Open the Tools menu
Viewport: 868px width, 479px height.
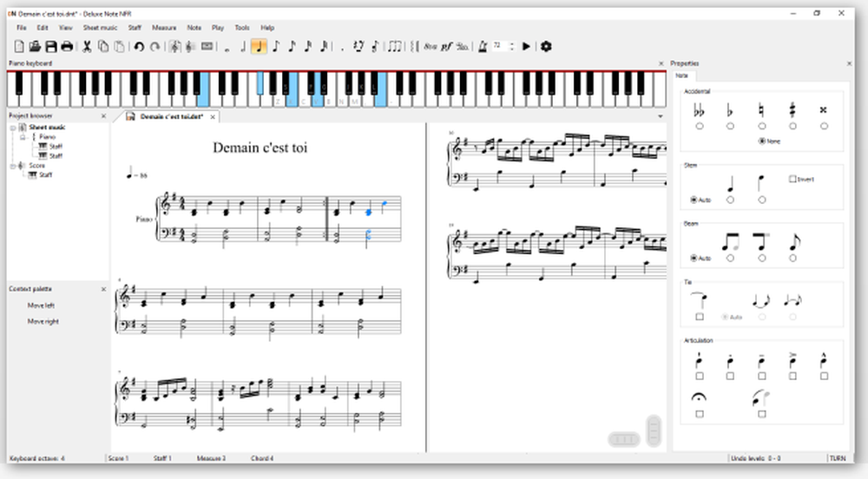242,28
